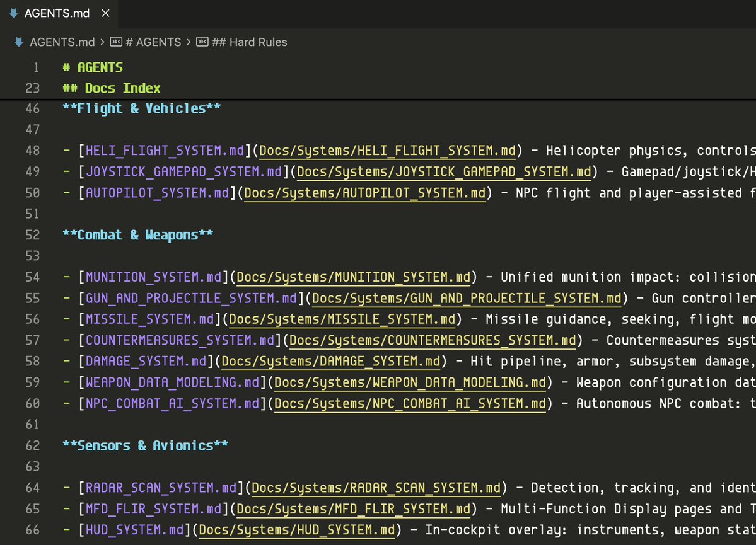
Task: Follow Docs/Systems/COUNTERMEASURES_SYSTEM.md link
Action: coord(433,341)
